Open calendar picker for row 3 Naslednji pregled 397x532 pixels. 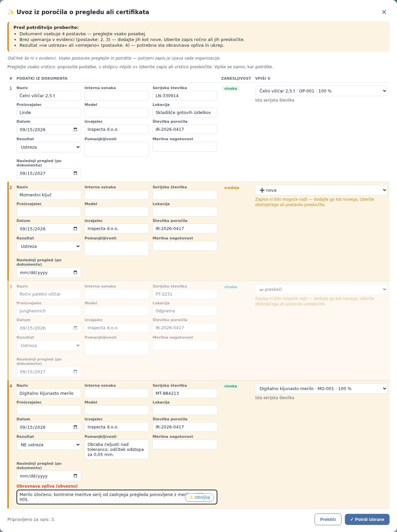coord(75,372)
